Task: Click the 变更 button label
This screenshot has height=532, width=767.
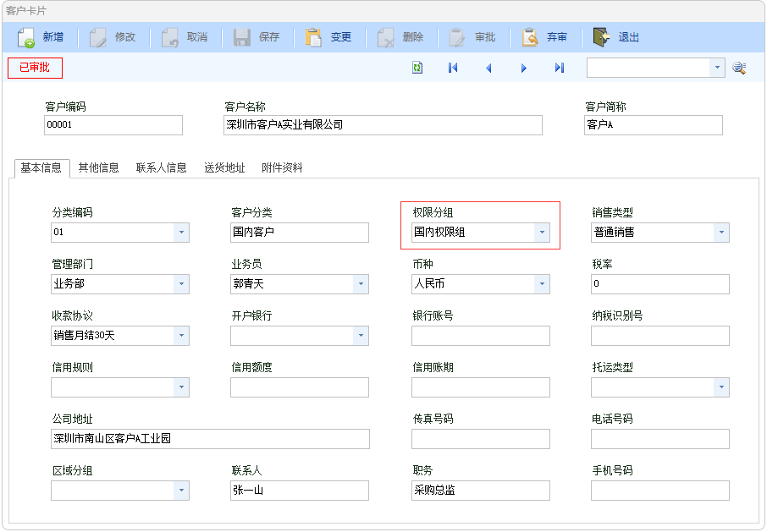Action: 341,37
